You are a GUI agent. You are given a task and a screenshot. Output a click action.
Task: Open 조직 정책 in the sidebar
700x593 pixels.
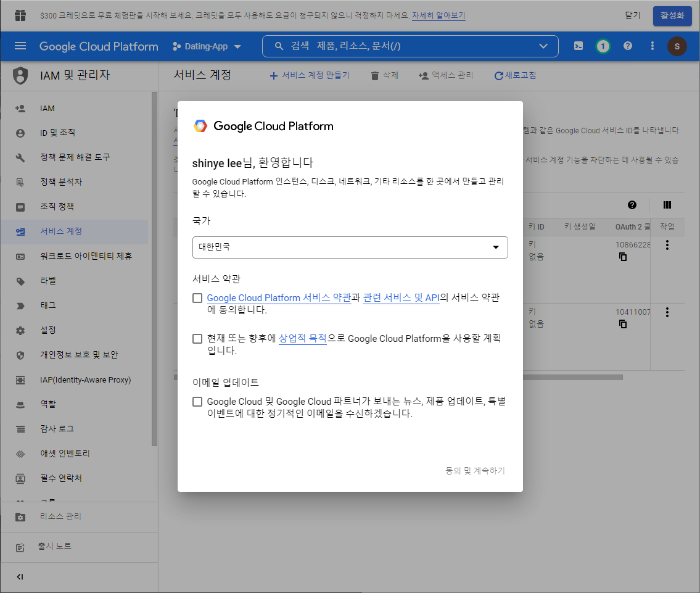(74, 206)
